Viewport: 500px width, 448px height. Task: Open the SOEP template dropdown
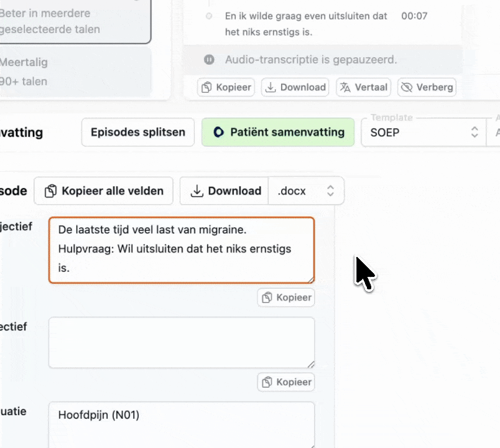tap(423, 133)
